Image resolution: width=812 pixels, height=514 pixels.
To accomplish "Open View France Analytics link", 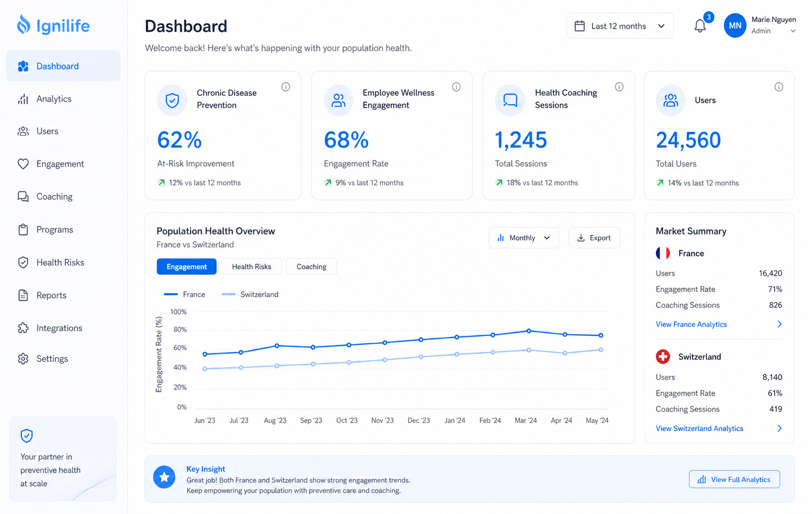I will click(691, 324).
